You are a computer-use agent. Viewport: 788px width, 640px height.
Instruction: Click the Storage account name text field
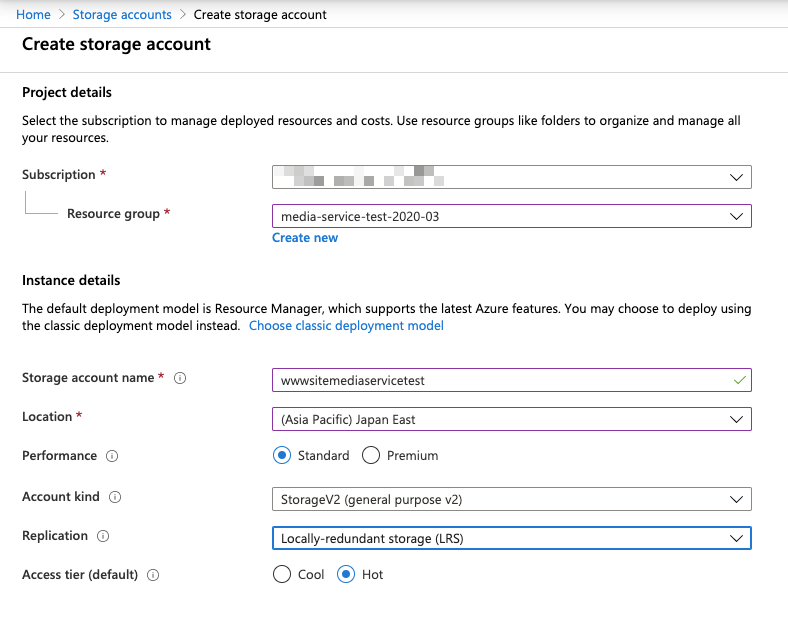pos(500,380)
